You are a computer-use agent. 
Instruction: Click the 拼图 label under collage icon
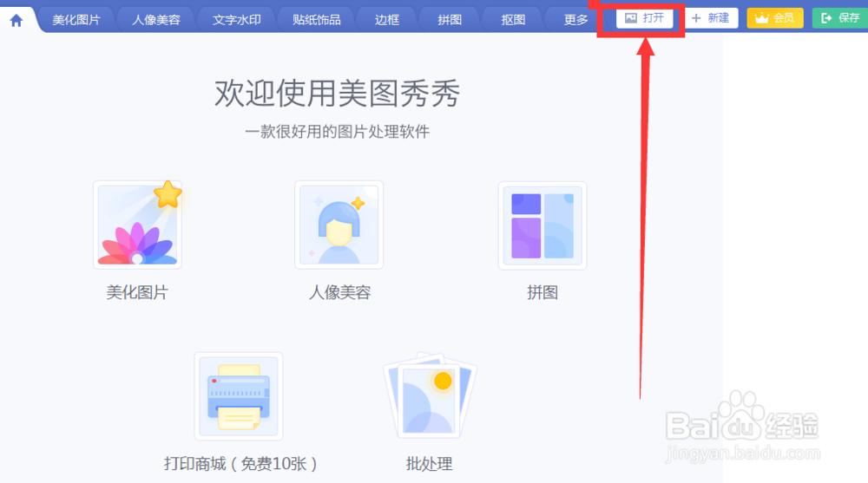[x=542, y=292]
